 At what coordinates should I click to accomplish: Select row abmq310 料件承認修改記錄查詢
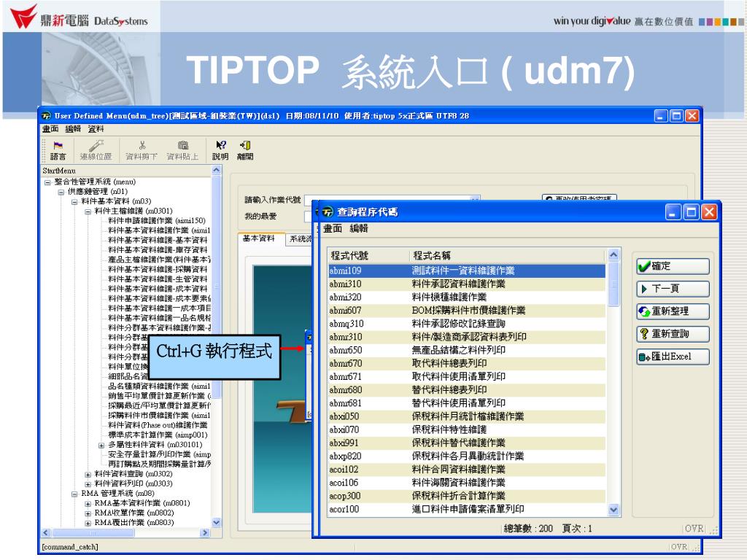pyautogui.click(x=467, y=324)
